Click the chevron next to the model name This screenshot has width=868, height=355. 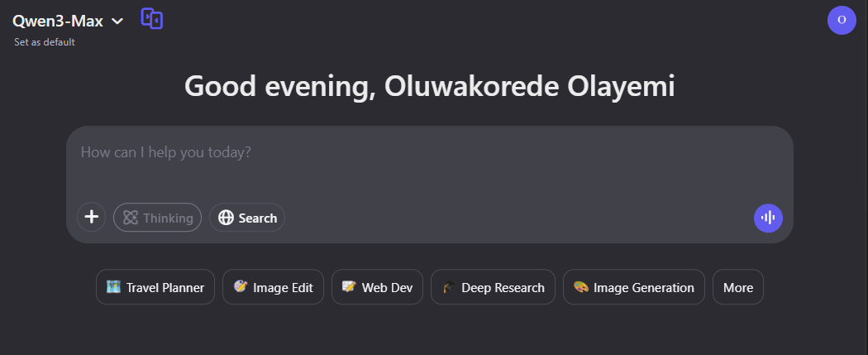coord(117,22)
